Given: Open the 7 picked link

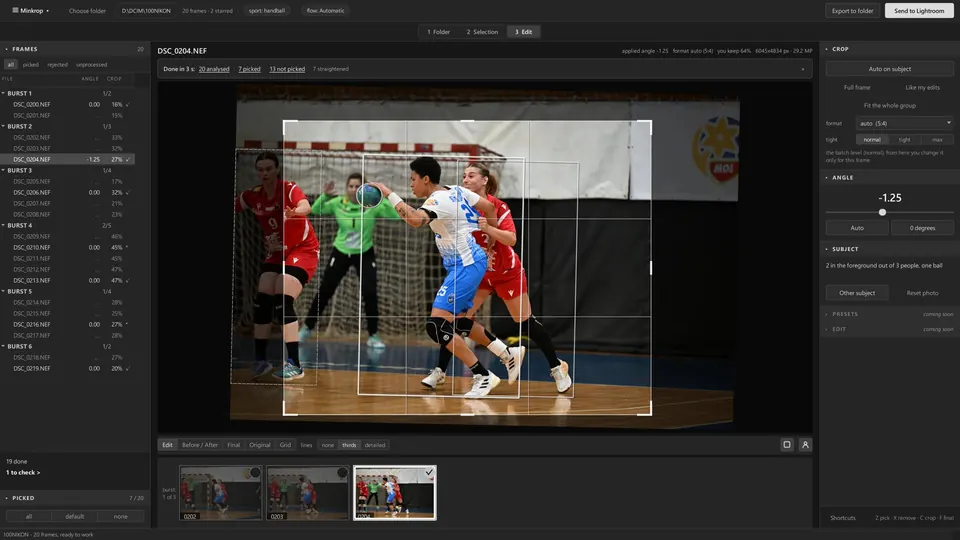Looking at the screenshot, I should point(249,69).
